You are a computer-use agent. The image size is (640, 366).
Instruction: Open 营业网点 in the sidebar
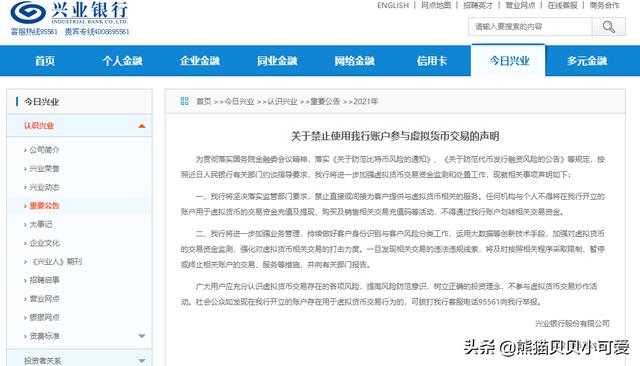[44, 299]
